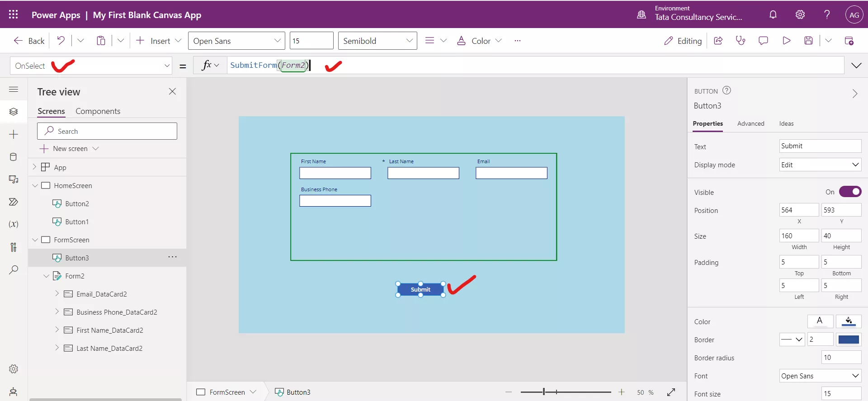Click the publish icon

pos(849,41)
